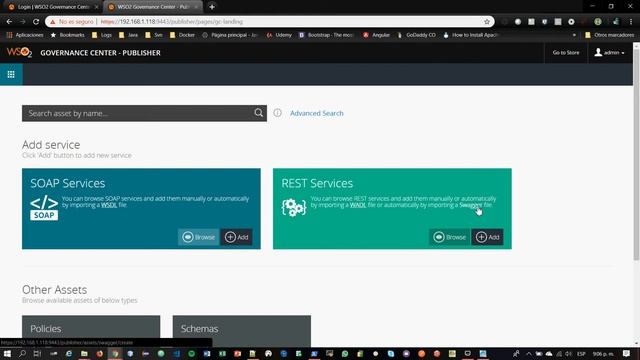Image resolution: width=640 pixels, height=360 pixels.
Task: Click the REST services gears icon
Action: (x=294, y=207)
